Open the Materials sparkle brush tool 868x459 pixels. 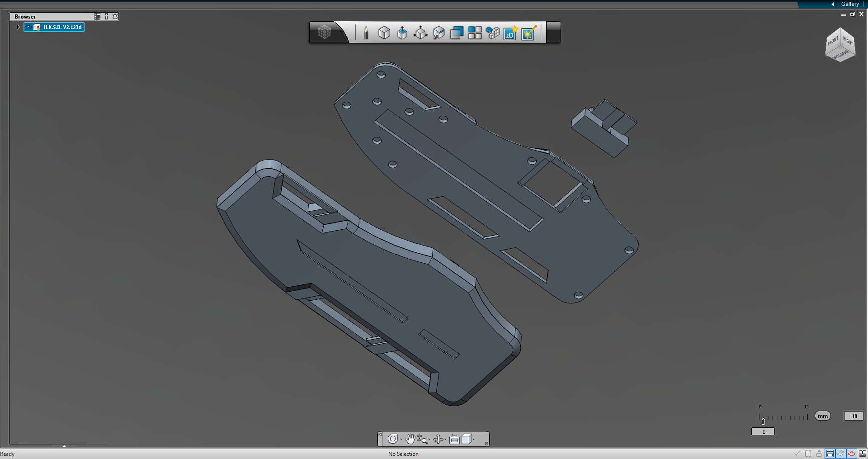click(529, 33)
